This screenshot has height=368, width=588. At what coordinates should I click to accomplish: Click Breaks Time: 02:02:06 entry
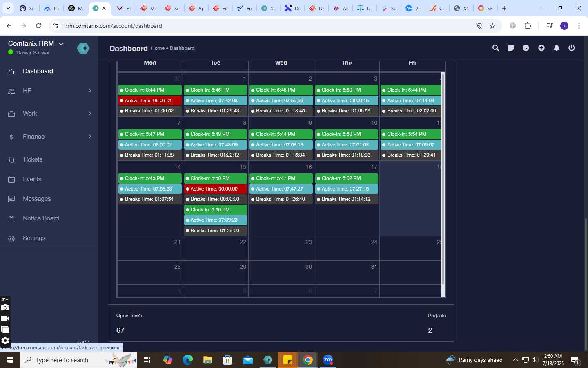(x=411, y=111)
